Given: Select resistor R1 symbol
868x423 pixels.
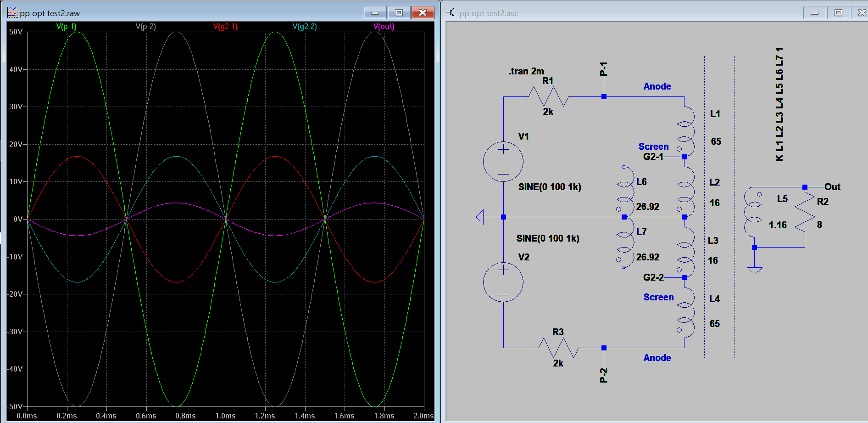Looking at the screenshot, I should tap(549, 97).
